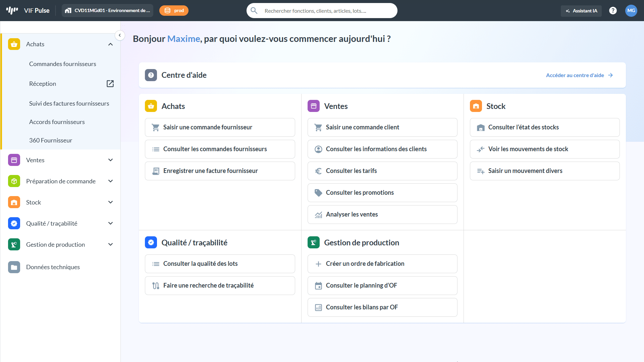Click the Centre d'aide question icon
Screen dimensions: 644x362
click(x=151, y=75)
